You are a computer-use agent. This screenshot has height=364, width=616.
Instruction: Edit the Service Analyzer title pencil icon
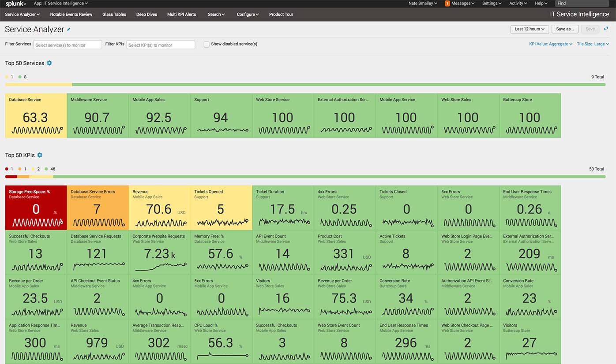(x=68, y=30)
